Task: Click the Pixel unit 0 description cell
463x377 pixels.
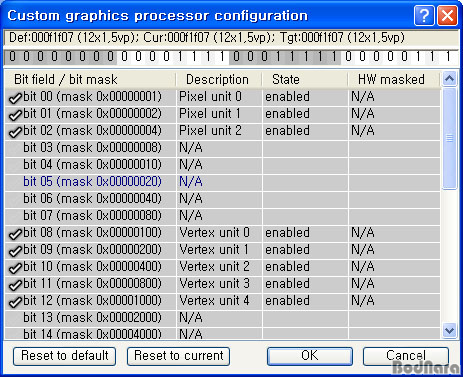Action: point(219,97)
